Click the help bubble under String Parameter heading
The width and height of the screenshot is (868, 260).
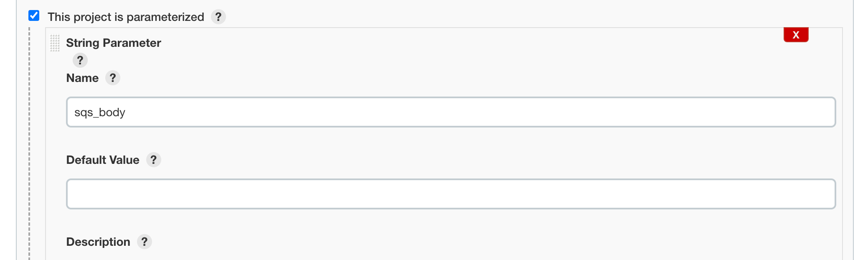[80, 60]
